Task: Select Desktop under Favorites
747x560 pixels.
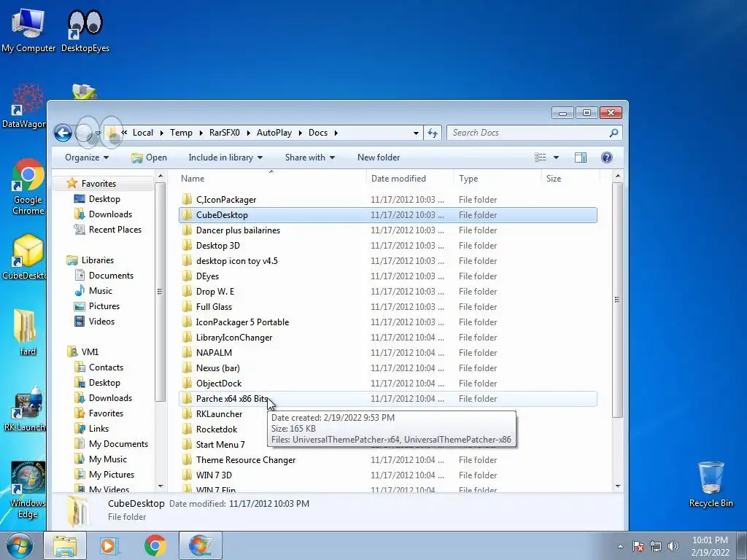Action: click(104, 199)
